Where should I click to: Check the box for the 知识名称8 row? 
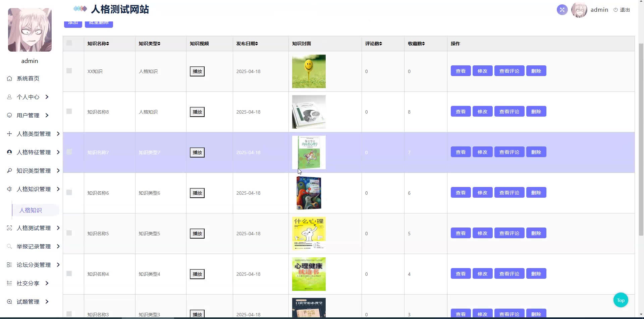(69, 111)
